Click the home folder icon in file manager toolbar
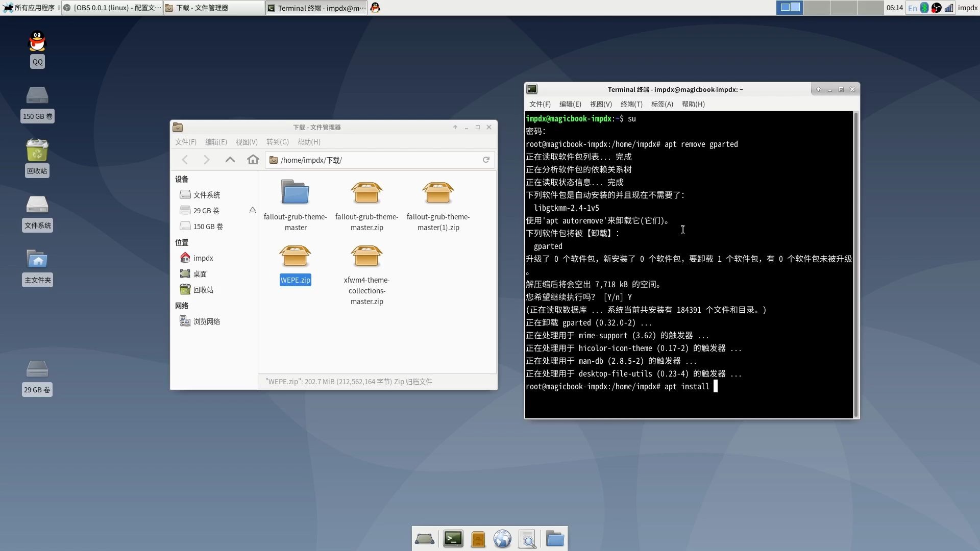The image size is (980, 551). coord(253,160)
